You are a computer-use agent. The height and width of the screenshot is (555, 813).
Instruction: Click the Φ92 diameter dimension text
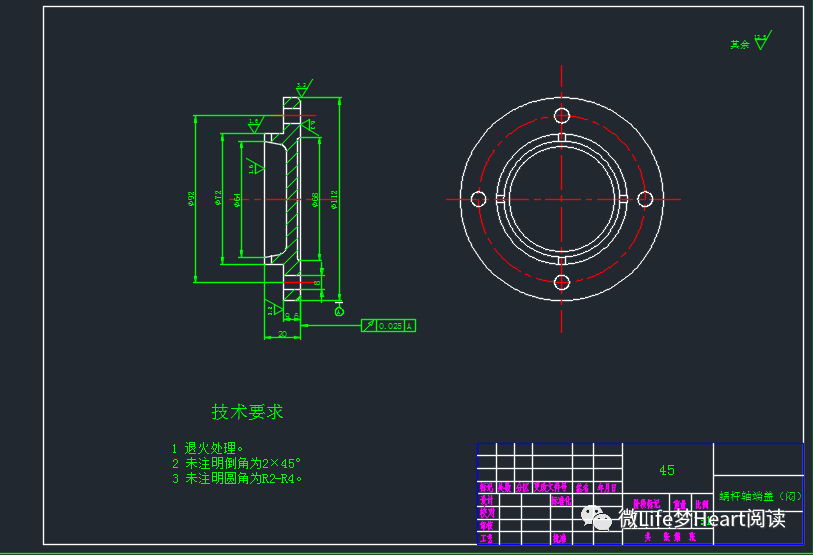(x=191, y=199)
